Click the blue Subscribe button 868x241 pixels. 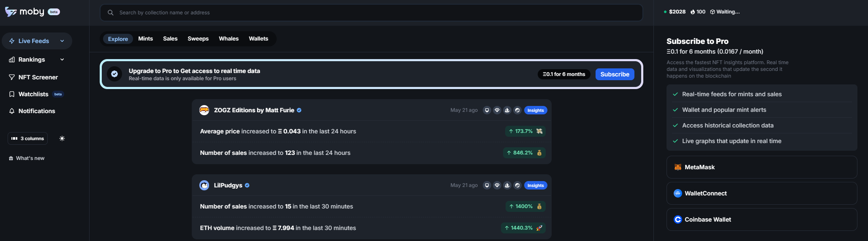pos(615,74)
